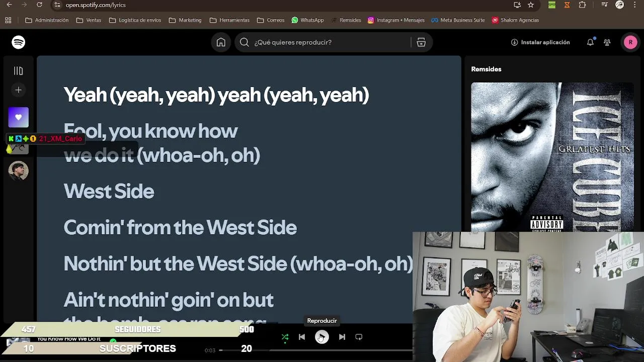Jump to lyric 'Ain't nothin' goin' on but'
Viewport: 644px width, 362px height.
coord(169,300)
